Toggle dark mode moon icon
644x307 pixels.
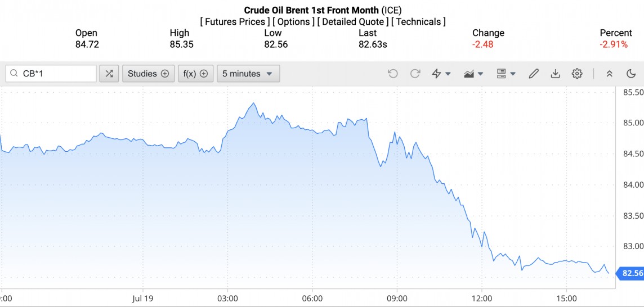(x=631, y=74)
